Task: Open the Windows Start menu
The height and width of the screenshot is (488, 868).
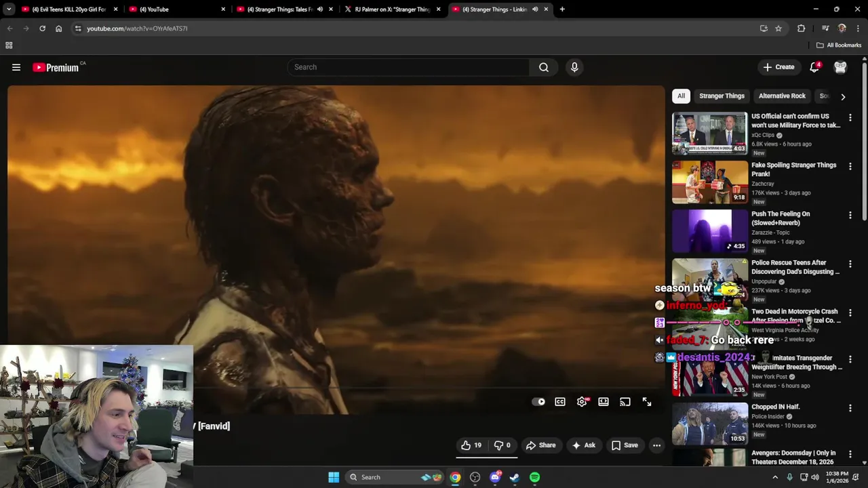Action: pos(334,477)
